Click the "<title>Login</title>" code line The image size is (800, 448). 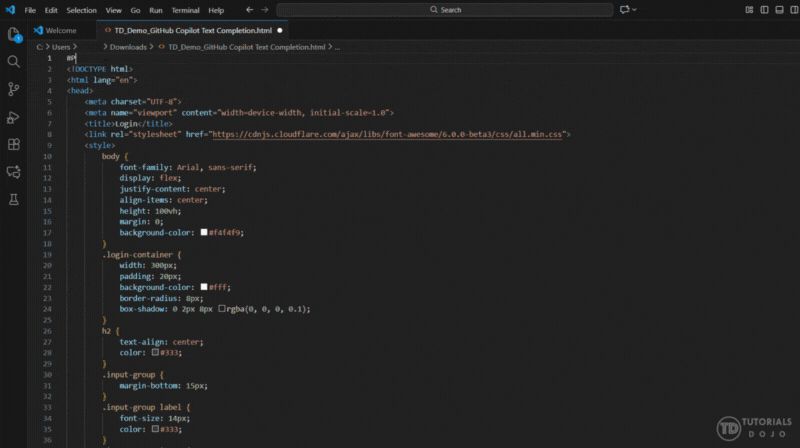[129, 123]
